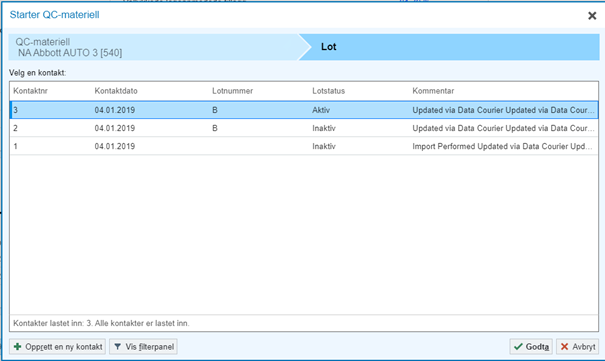Image resolution: width=605 pixels, height=361 pixels.
Task: Click Inaktiv status in contact 1 row
Action: click(x=324, y=147)
